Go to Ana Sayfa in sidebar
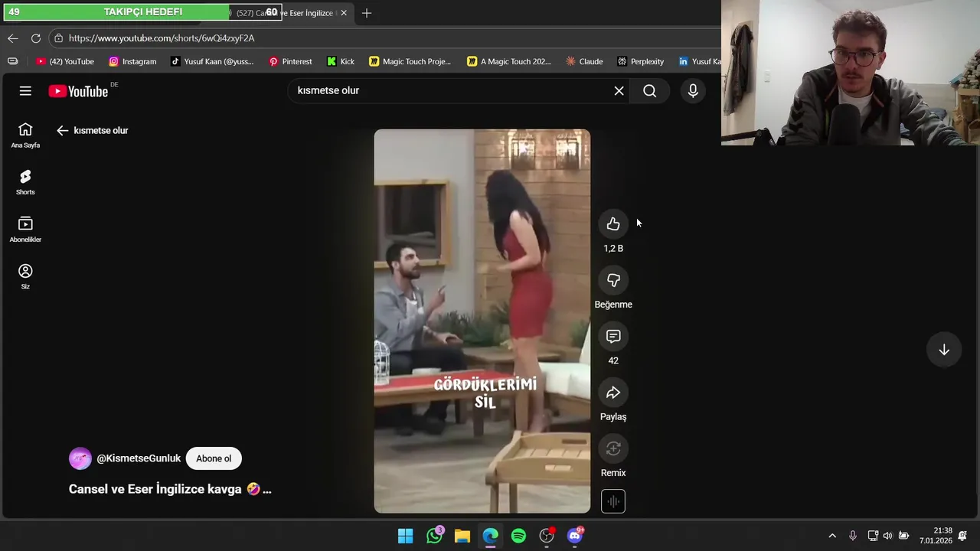This screenshot has width=980, height=551. [25, 135]
